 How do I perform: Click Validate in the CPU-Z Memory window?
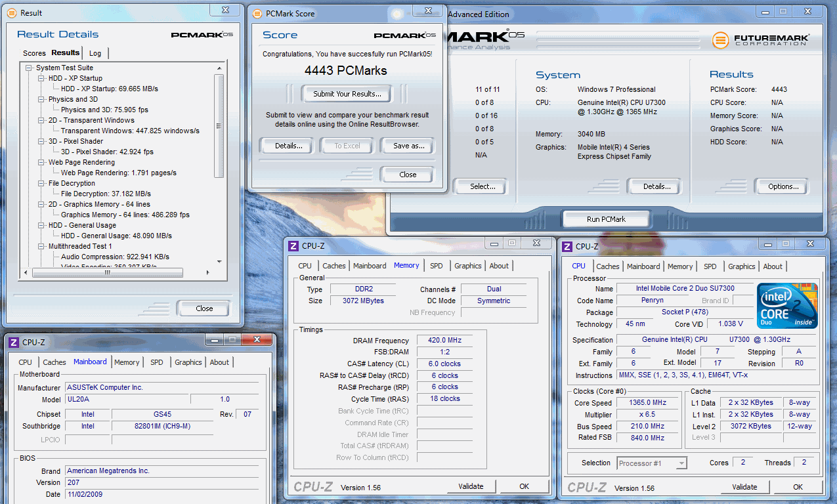click(471, 486)
